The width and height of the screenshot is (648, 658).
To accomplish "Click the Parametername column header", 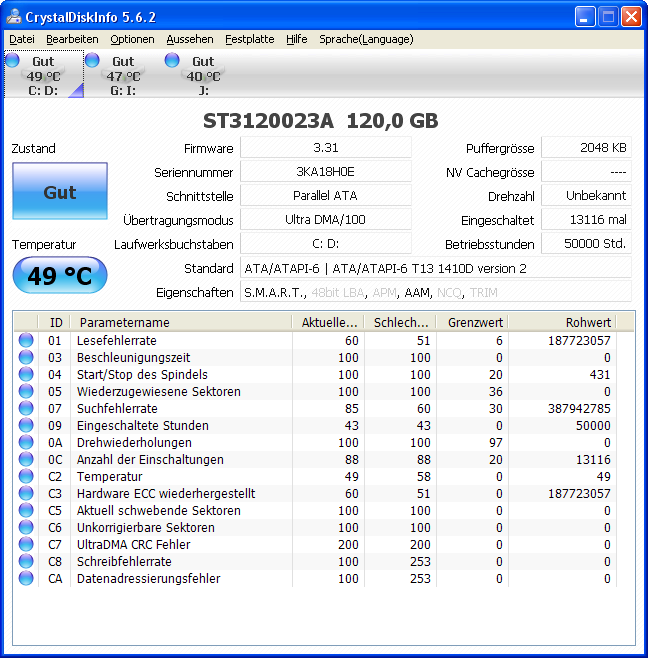I will [181, 322].
